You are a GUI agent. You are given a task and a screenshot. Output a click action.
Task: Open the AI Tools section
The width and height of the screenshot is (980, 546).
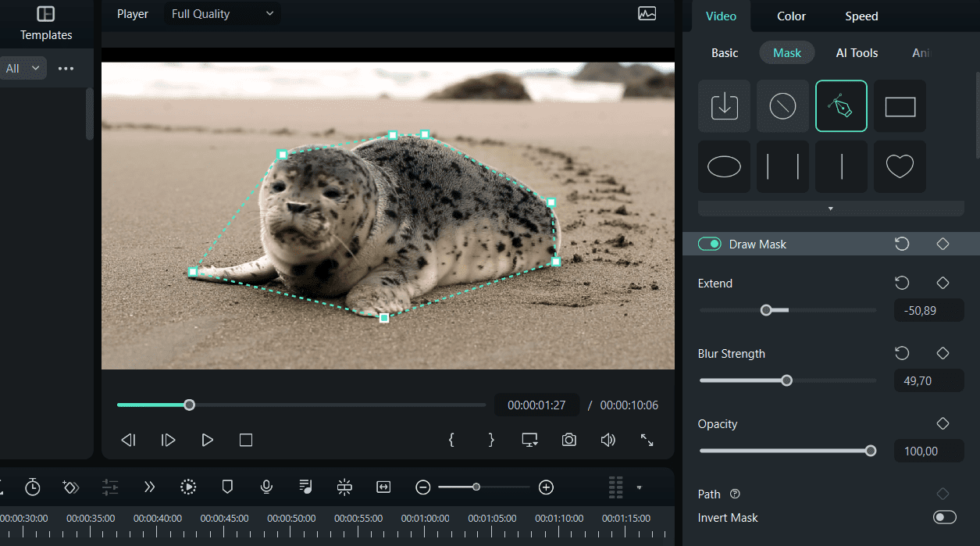[857, 52]
